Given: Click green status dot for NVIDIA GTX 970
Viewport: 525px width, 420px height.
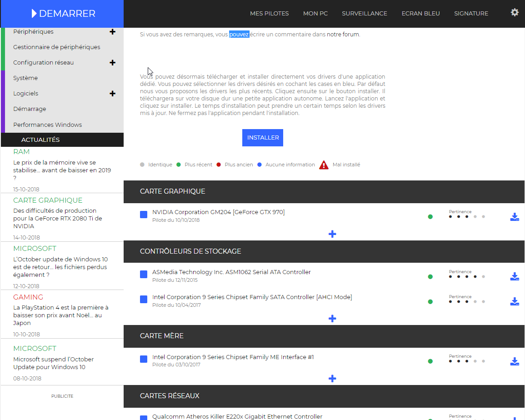Looking at the screenshot, I should (x=430, y=217).
